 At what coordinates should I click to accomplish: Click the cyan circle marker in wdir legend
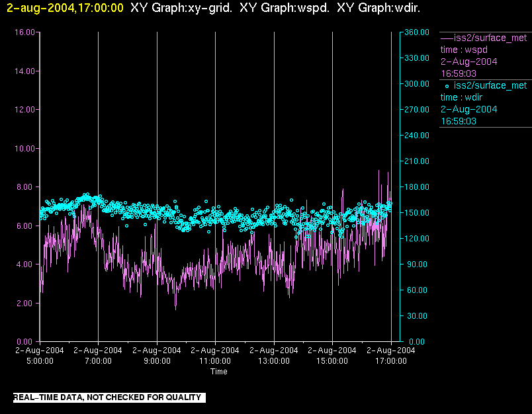click(x=447, y=86)
